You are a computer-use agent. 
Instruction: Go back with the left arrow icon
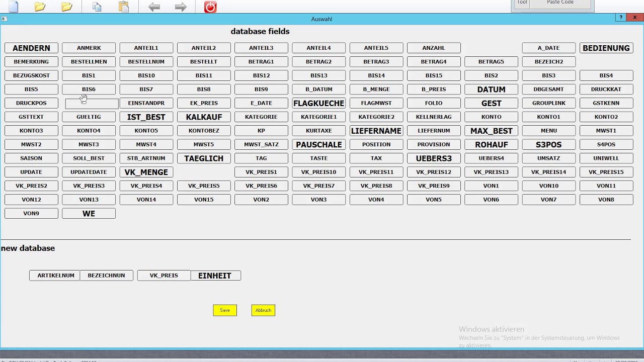point(154,7)
